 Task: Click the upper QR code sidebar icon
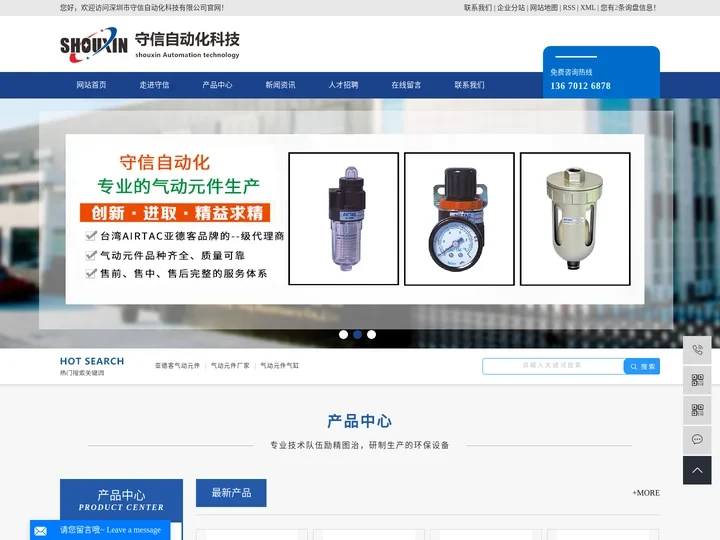697,380
